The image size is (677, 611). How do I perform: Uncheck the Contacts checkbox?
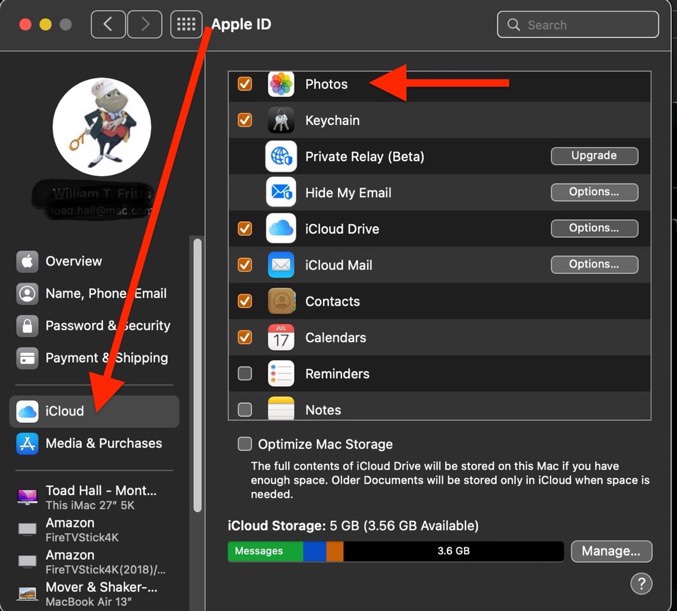245,301
